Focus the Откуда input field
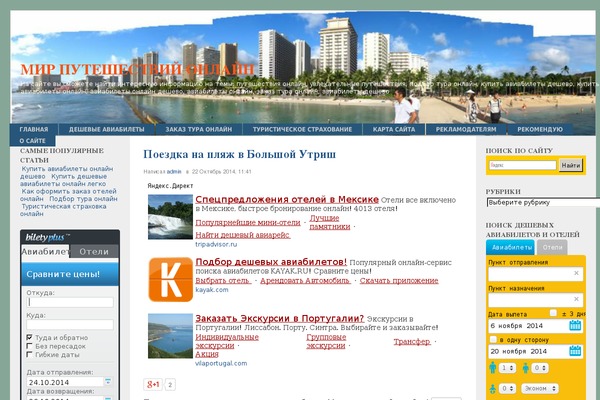 click(x=70, y=302)
